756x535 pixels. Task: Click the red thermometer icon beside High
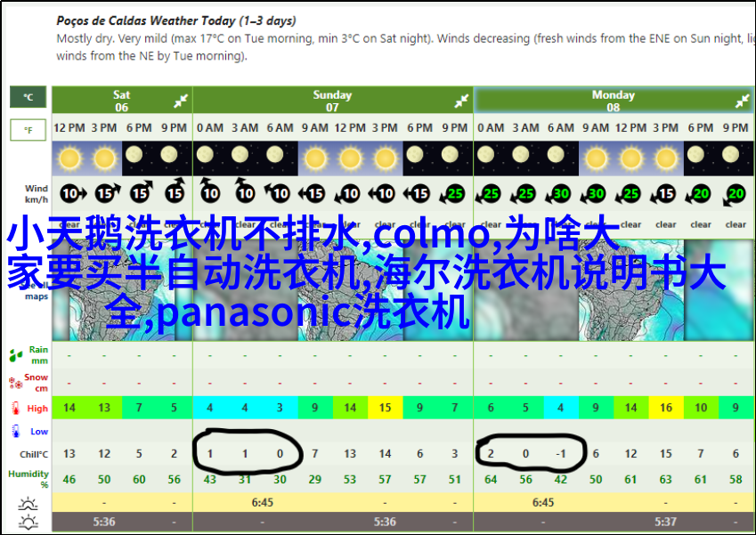pyautogui.click(x=16, y=409)
